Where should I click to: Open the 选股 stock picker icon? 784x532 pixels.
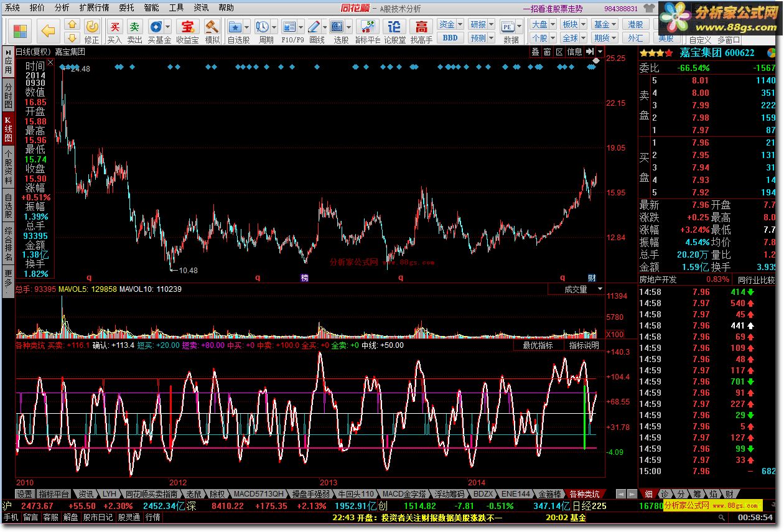(x=337, y=27)
